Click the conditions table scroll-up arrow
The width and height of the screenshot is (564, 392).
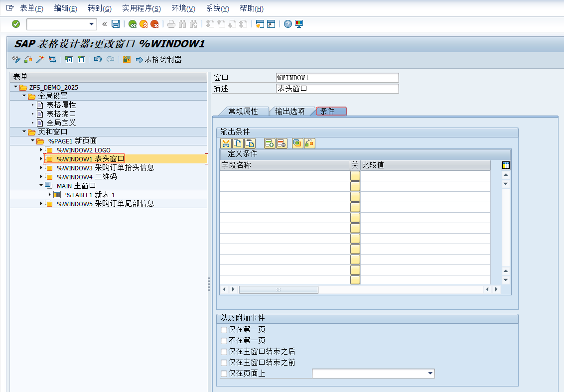[x=506, y=175]
